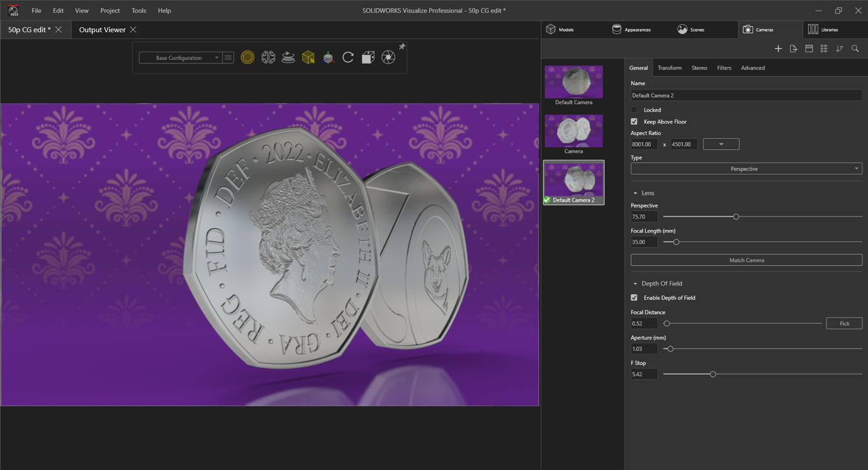Open the camera Type Perspective dropdown

[746, 169]
